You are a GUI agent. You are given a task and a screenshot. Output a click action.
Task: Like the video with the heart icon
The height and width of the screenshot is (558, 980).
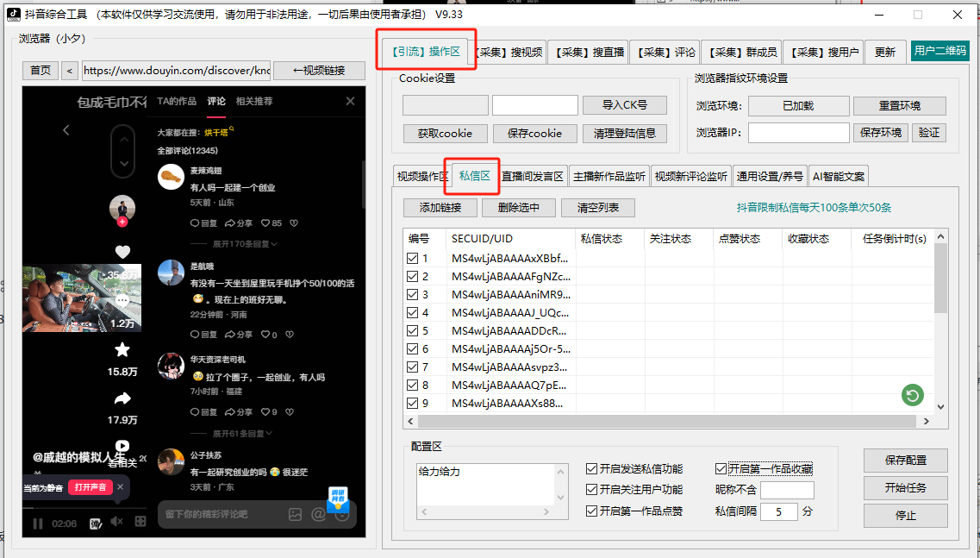pos(122,252)
